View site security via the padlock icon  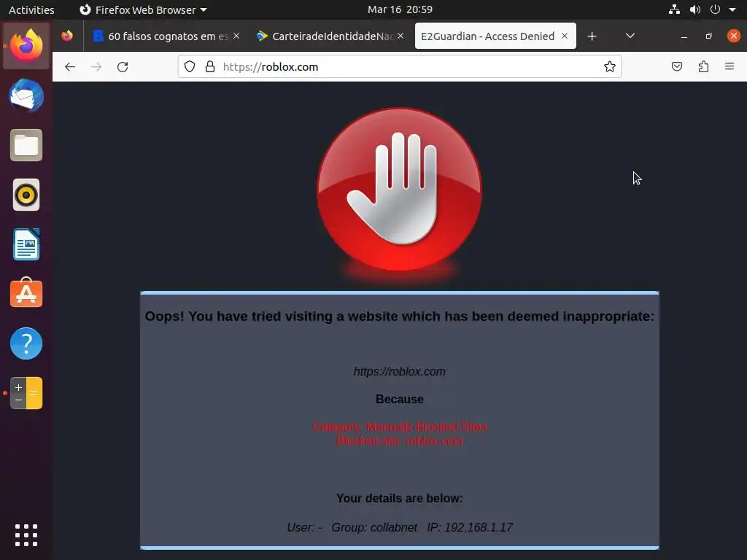pos(209,66)
